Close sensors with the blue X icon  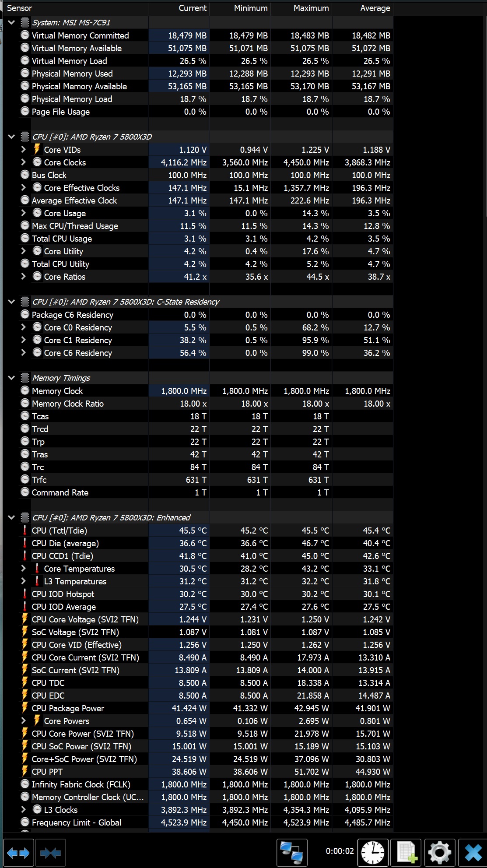click(x=473, y=853)
